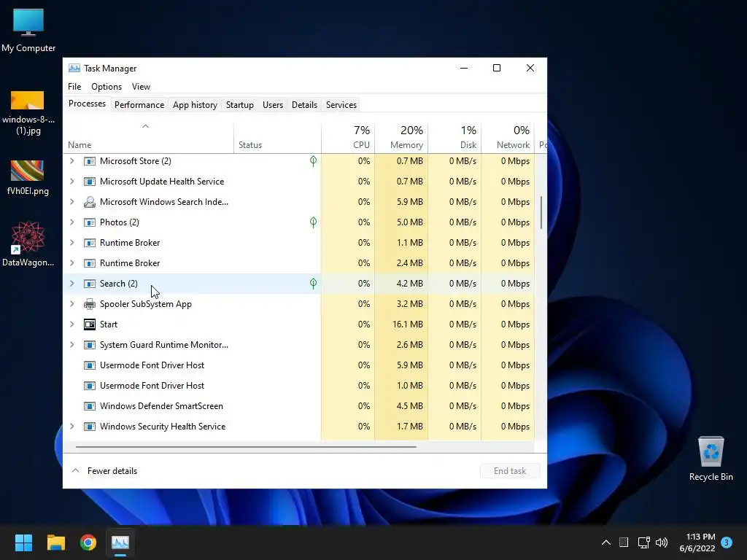The height and width of the screenshot is (560, 747).
Task: Click the Start process icon
Action: coord(90,324)
